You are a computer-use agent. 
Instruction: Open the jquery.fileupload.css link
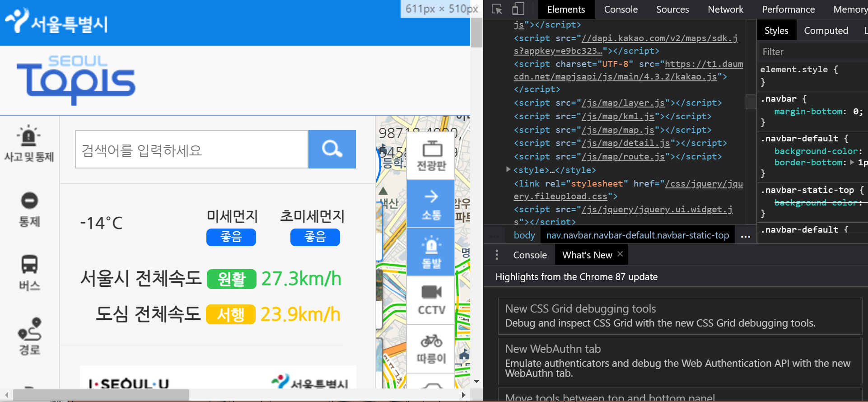[x=628, y=190]
